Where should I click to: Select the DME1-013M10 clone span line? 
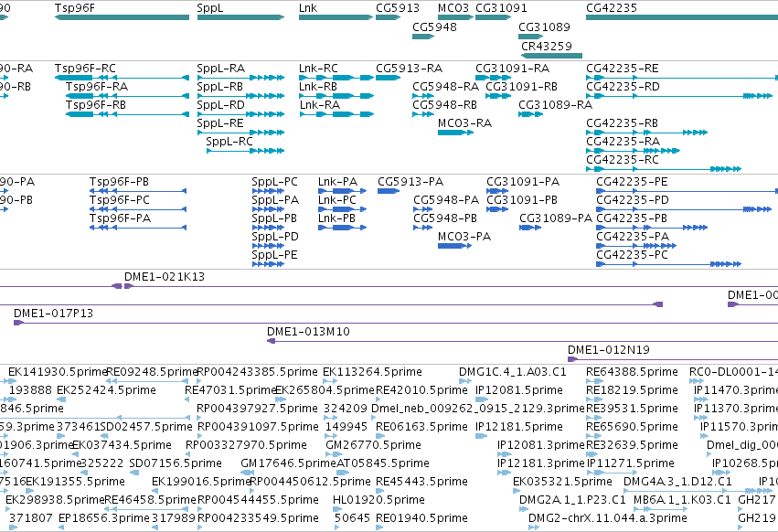(x=522, y=341)
